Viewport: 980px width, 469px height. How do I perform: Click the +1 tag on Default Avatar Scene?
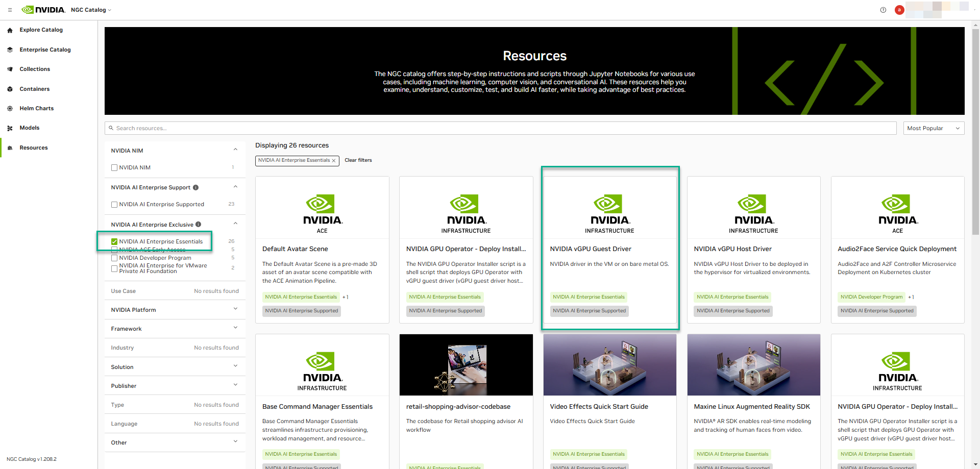pos(345,297)
